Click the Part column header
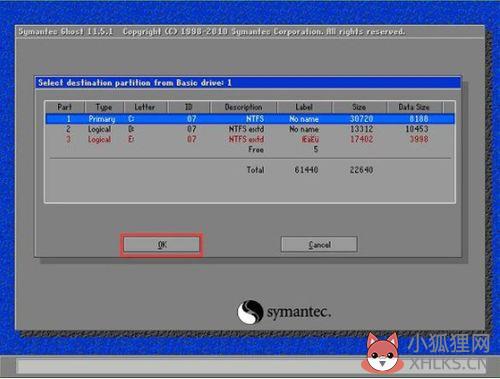Screen dimensions: 500x379 point(65,107)
